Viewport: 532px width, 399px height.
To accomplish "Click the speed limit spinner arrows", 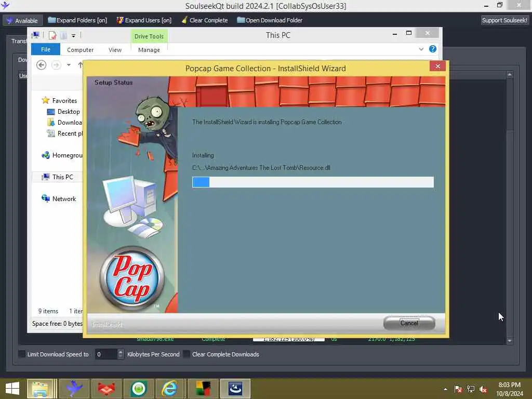I will [121, 354].
